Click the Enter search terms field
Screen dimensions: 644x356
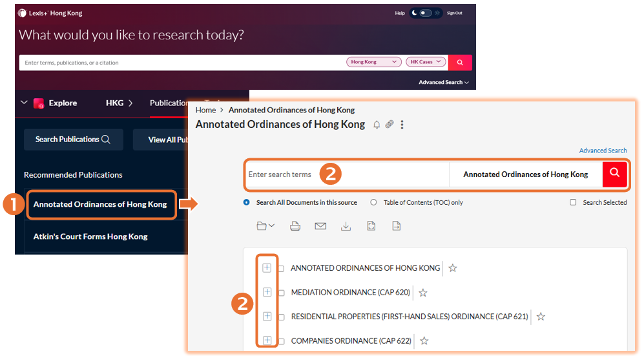[x=346, y=174]
